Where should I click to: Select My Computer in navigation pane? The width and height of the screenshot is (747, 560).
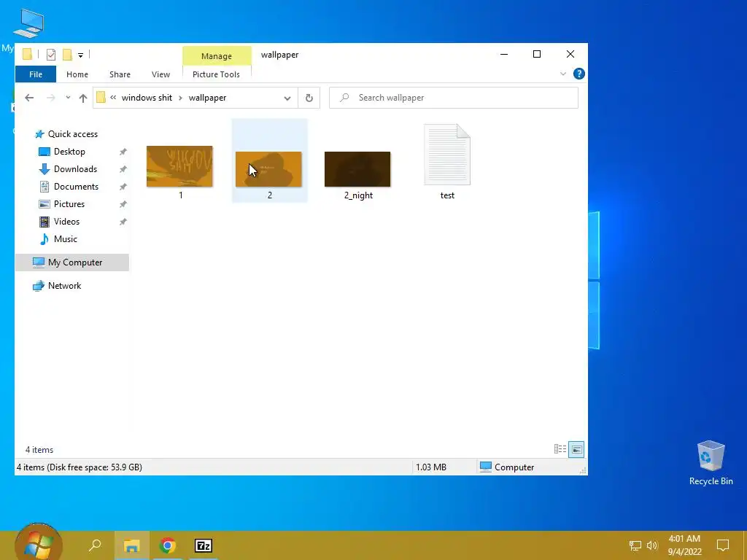[72, 262]
